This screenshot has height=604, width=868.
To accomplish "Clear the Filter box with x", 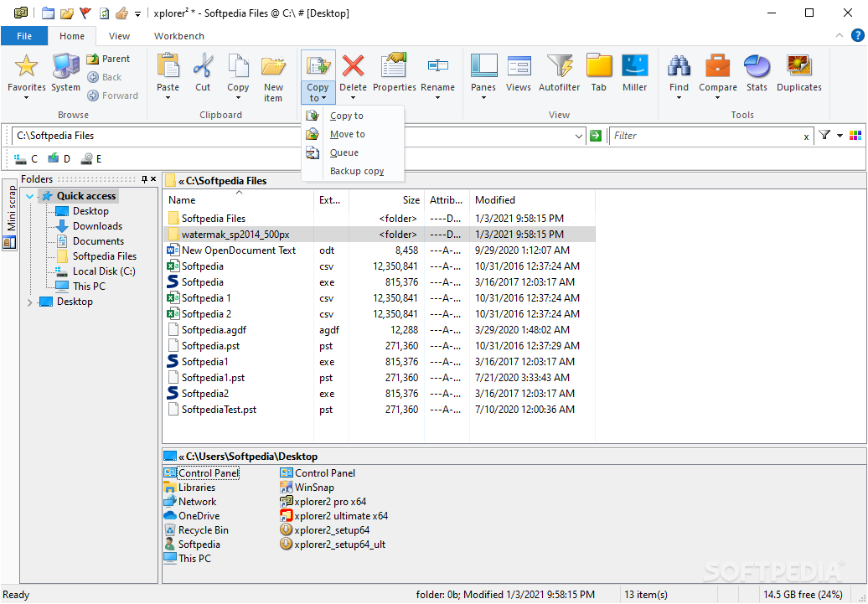I will point(806,137).
